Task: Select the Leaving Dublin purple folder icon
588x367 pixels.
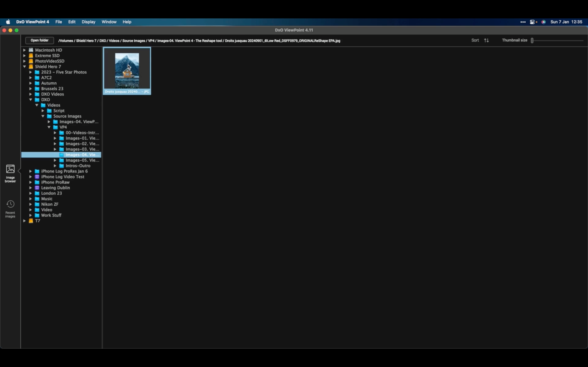Action: 37,188
